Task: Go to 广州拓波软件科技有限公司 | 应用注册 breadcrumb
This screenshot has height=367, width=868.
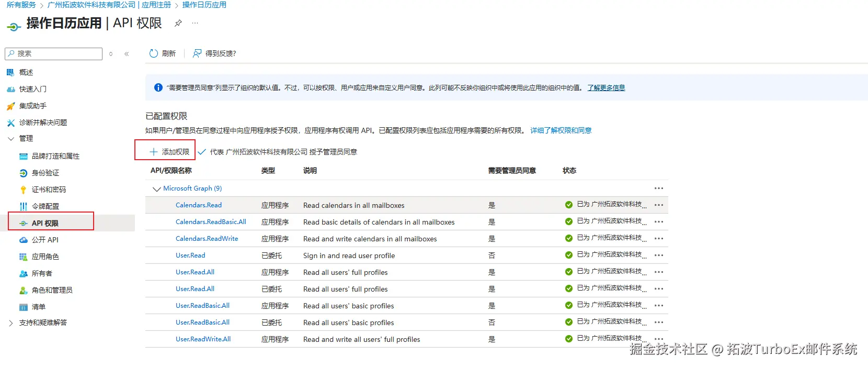Action: [x=109, y=5]
